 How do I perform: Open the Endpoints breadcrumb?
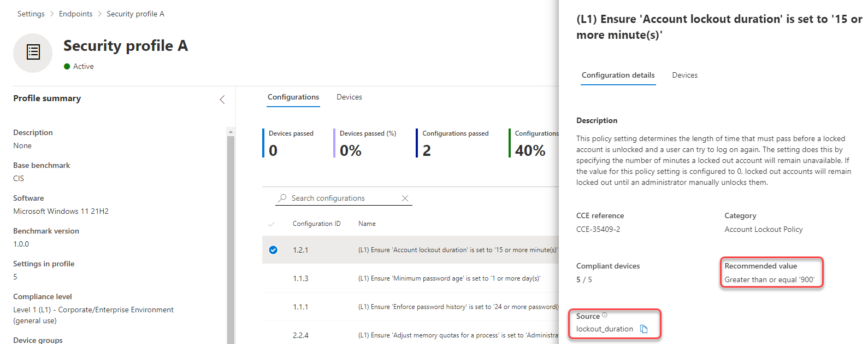75,14
